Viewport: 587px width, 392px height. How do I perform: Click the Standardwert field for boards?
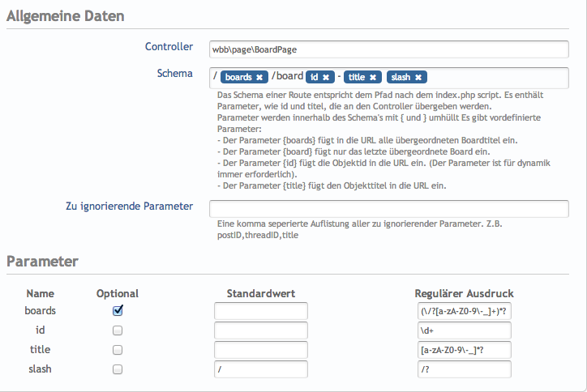tap(261, 311)
